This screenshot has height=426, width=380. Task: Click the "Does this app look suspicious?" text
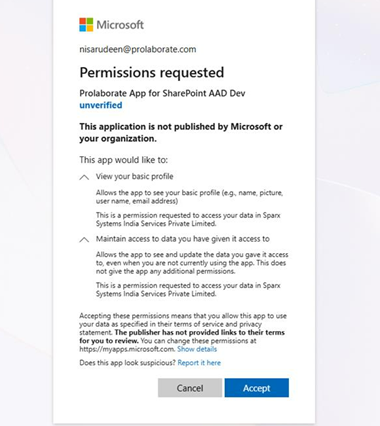coord(127,363)
